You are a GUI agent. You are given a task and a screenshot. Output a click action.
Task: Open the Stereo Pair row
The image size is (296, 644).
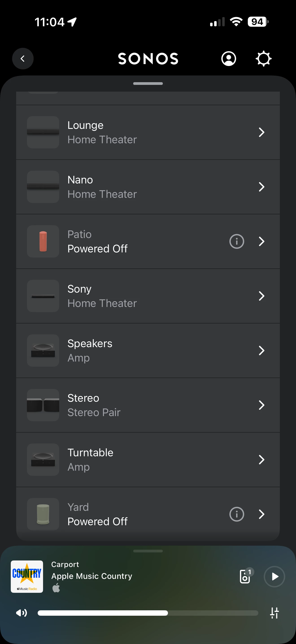148,405
